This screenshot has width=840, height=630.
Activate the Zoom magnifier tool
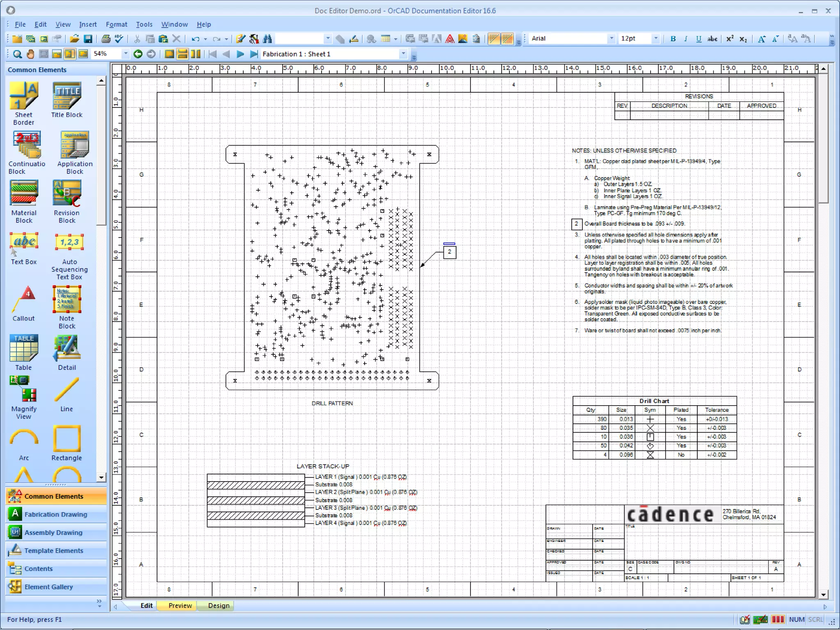point(17,54)
